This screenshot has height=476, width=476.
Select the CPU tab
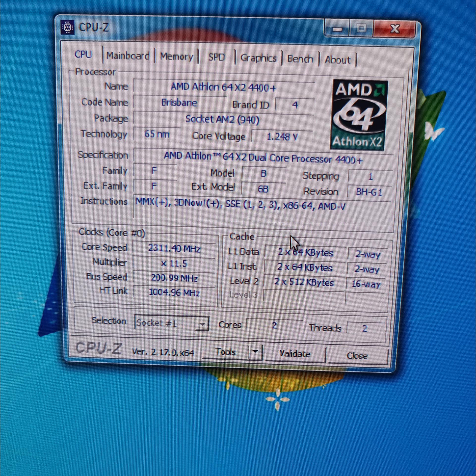tap(83, 55)
